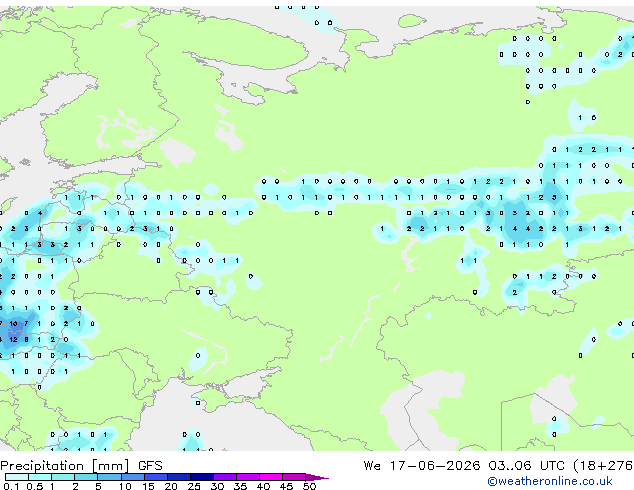
Task: Click the 2–5 mm legend color swatch
Action: [86, 477]
